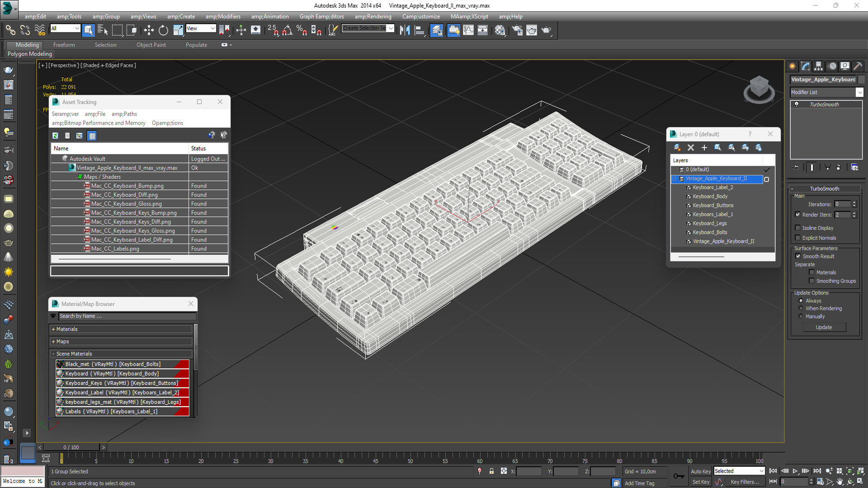Click Refresh icon in Asset Tracking
This screenshot has width=868, height=488.
[55, 136]
